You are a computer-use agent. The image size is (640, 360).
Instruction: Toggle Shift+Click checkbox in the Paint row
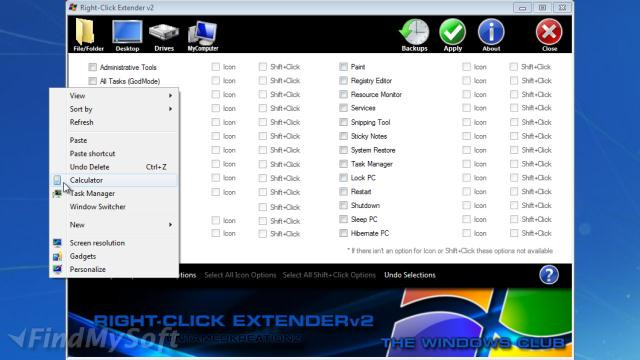click(514, 67)
